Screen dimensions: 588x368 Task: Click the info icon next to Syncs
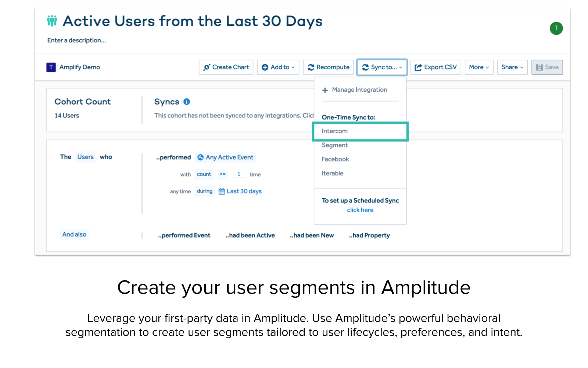[x=187, y=102]
